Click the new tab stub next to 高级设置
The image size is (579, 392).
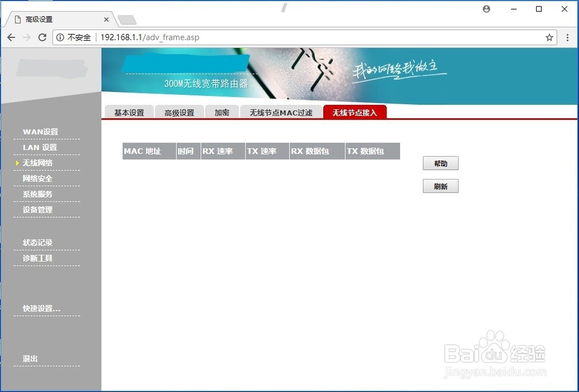[128, 19]
